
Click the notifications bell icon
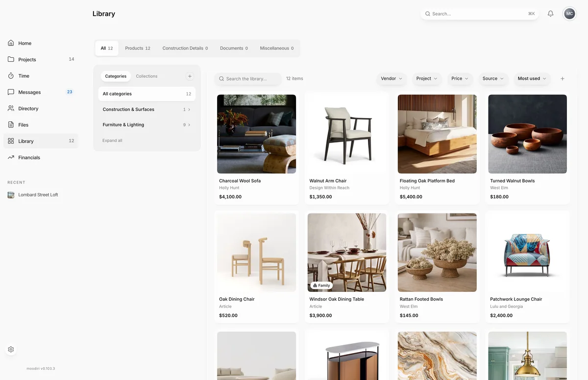click(x=550, y=14)
